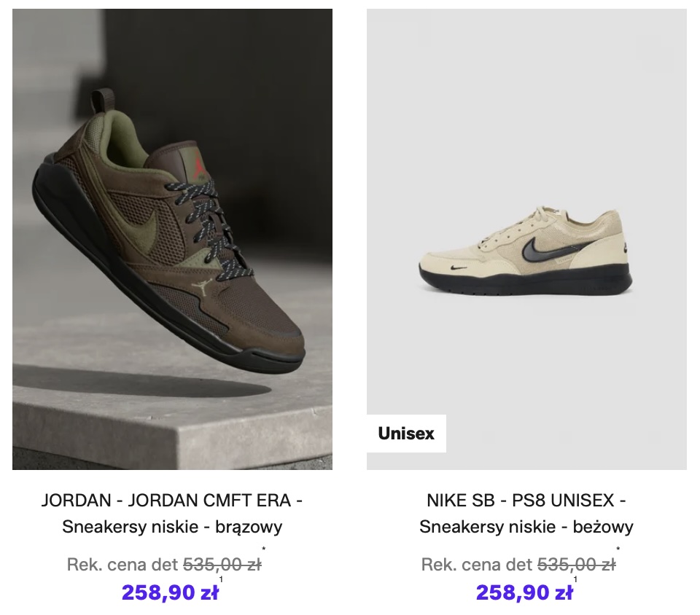Viewport: 700px width, 615px height.
Task: Click footnote marker 1 after the Jordan sale price
Action: click(x=221, y=580)
